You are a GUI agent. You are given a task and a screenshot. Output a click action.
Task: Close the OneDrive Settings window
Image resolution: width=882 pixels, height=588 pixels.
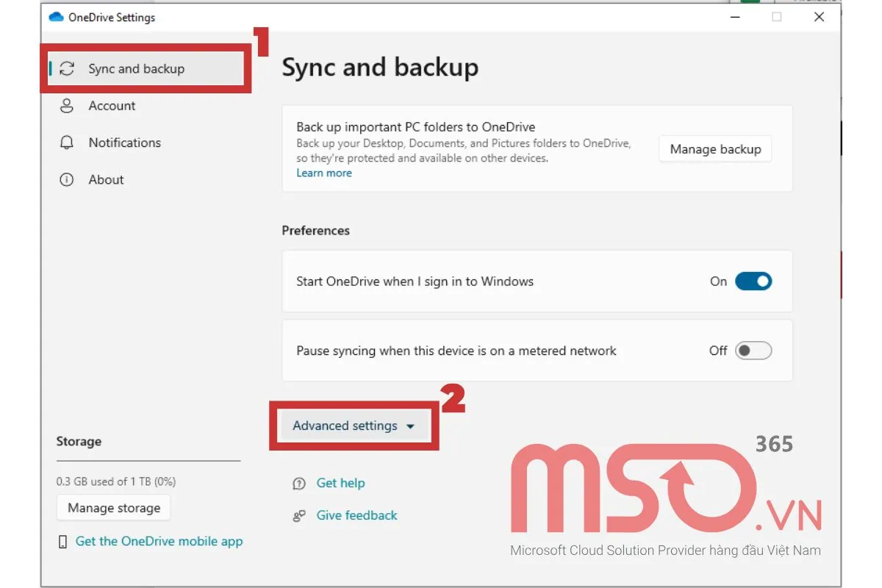tap(819, 18)
